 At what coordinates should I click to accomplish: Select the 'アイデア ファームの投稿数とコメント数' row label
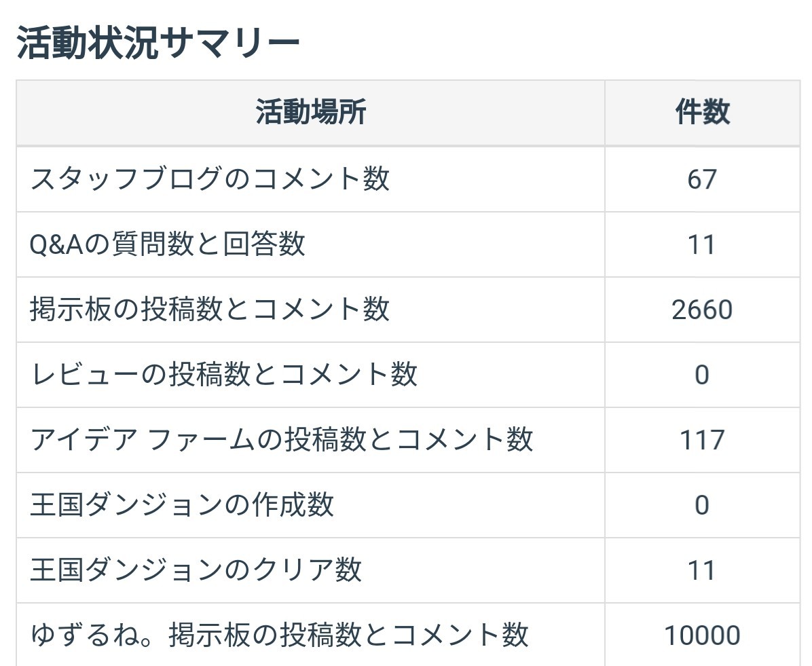[282, 440]
